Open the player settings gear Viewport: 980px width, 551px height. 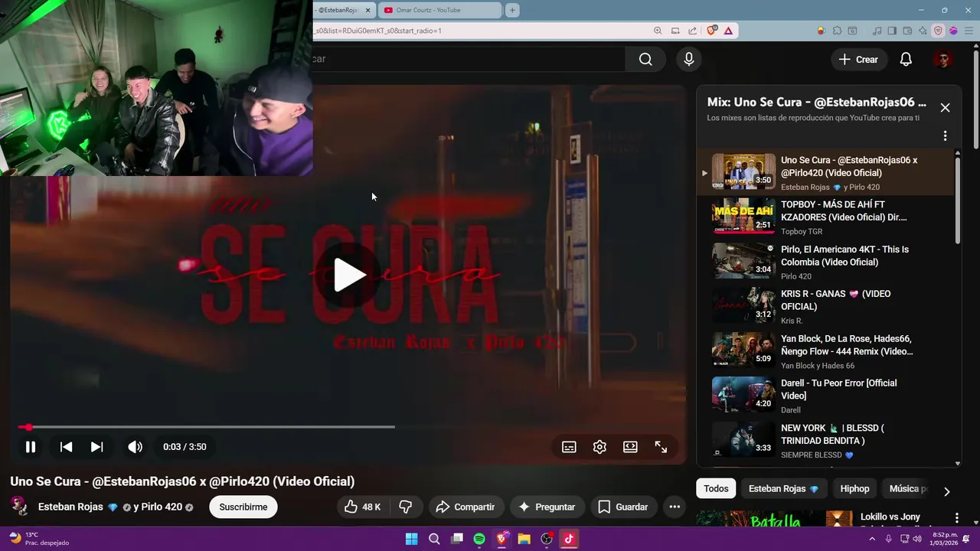pyautogui.click(x=599, y=447)
